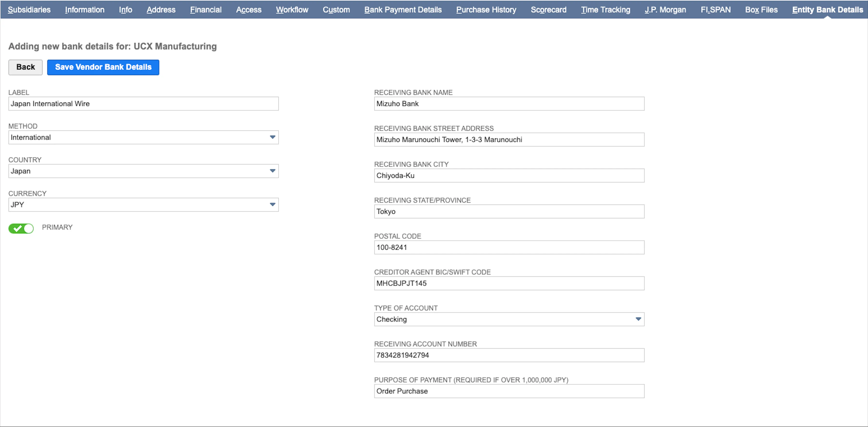Image resolution: width=868 pixels, height=427 pixels.
Task: Open the Workflow tab
Action: 292,10
